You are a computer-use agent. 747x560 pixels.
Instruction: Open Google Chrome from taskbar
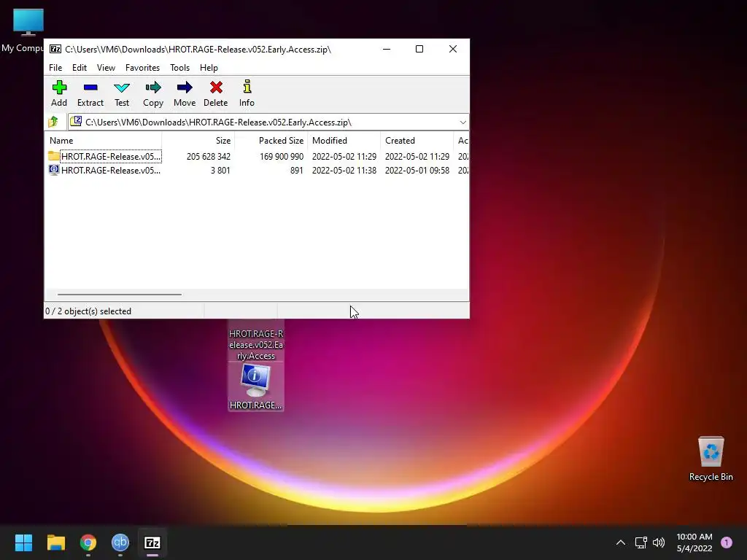88,542
